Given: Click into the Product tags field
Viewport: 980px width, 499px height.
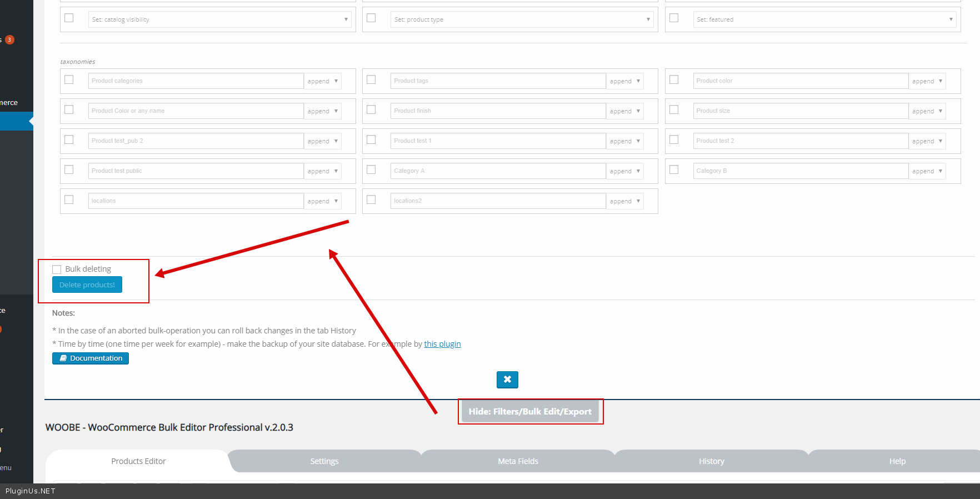Looking at the screenshot, I should tap(498, 81).
